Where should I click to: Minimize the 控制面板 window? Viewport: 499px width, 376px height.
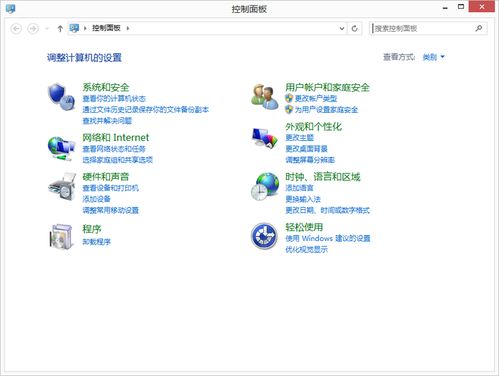coord(445,7)
